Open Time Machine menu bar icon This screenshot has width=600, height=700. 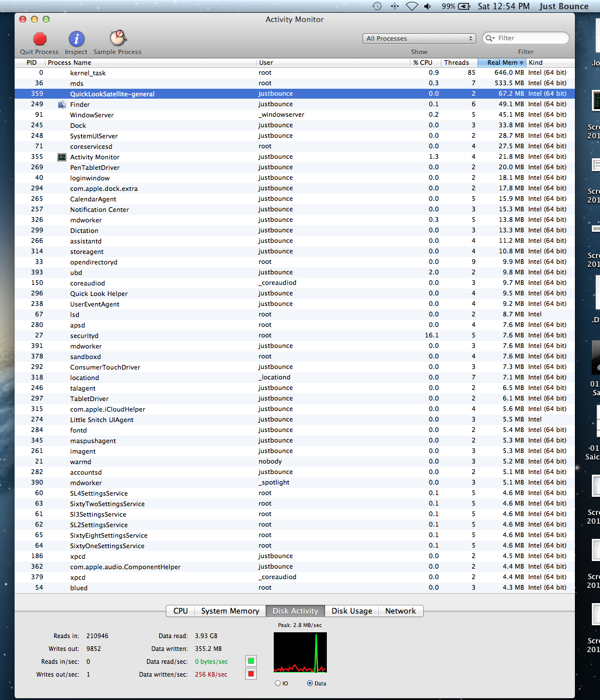[x=377, y=6]
